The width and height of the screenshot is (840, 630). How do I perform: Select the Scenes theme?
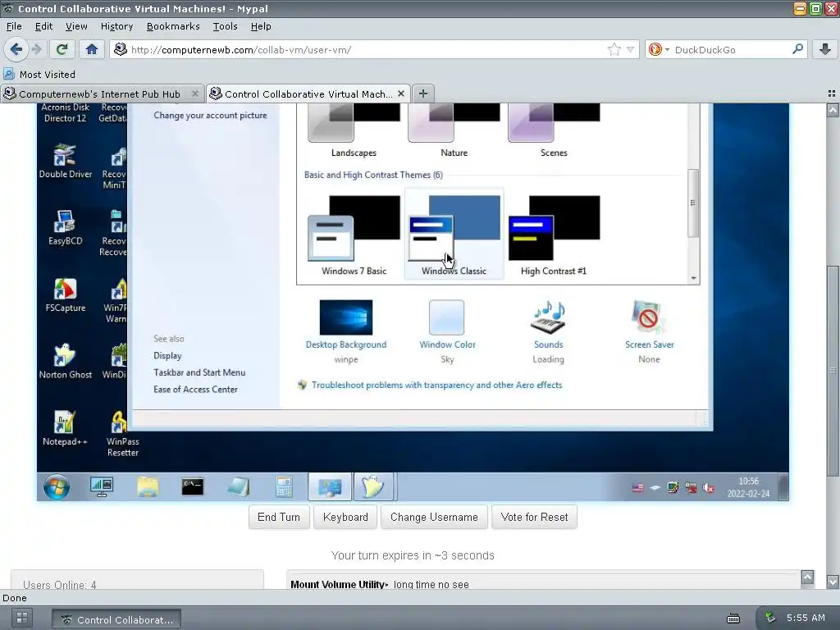click(554, 131)
